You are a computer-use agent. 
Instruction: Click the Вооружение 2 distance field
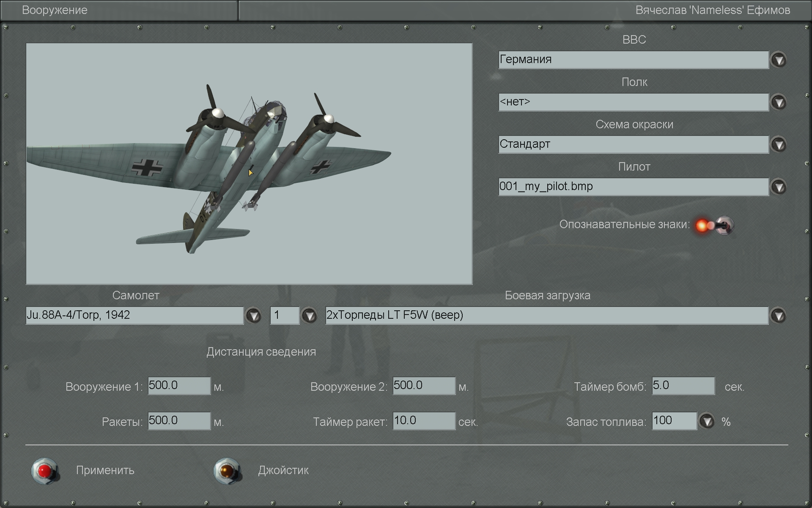point(424,386)
